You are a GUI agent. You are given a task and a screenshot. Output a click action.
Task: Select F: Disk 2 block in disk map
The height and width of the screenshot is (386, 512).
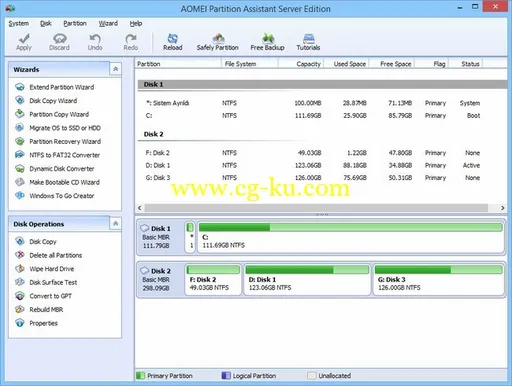coord(213,280)
